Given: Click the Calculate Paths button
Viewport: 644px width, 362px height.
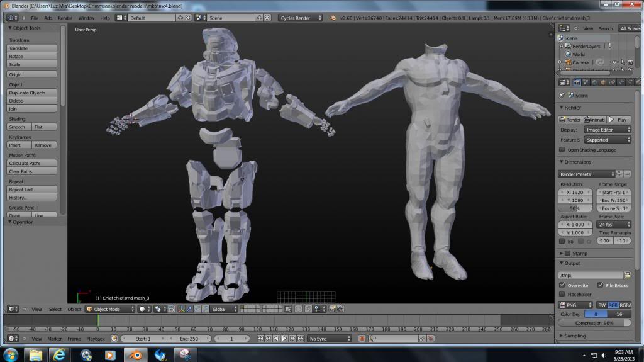Looking at the screenshot, I should tap(31, 163).
